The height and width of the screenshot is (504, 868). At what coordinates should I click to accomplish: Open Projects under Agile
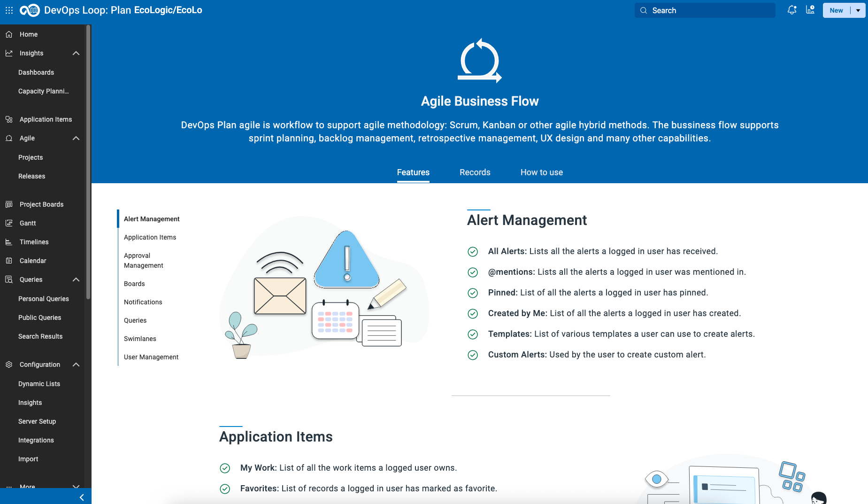click(31, 157)
